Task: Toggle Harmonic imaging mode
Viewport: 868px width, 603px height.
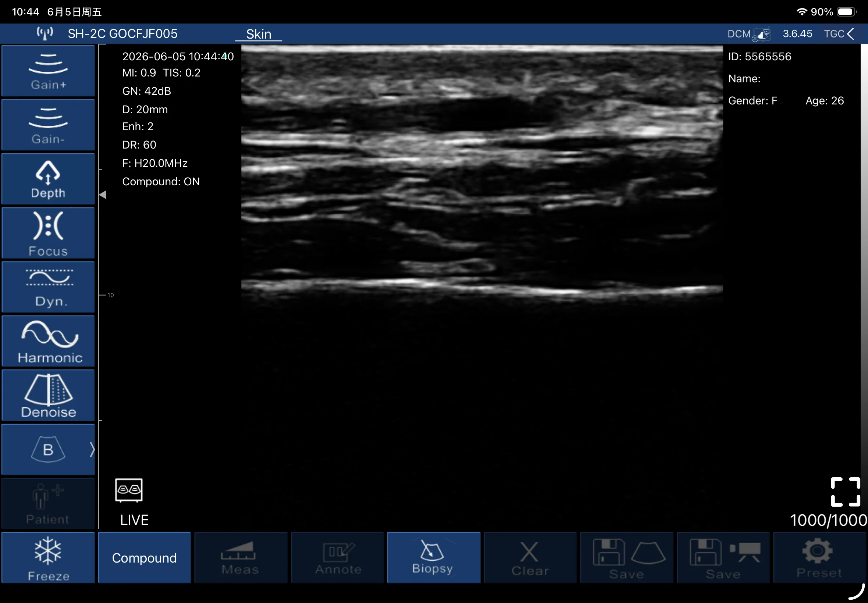Action: click(48, 341)
